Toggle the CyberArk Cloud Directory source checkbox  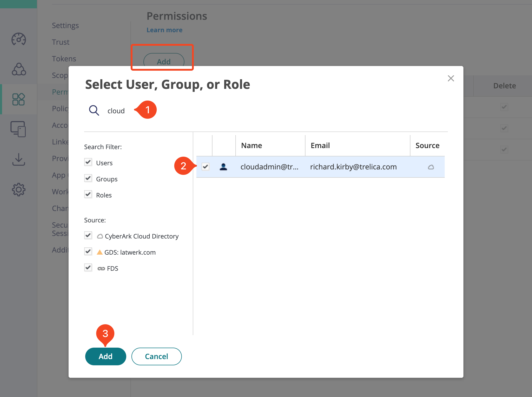(88, 235)
